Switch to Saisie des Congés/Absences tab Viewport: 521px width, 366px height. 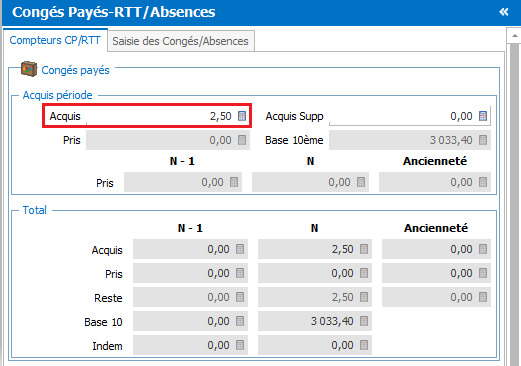tap(181, 41)
